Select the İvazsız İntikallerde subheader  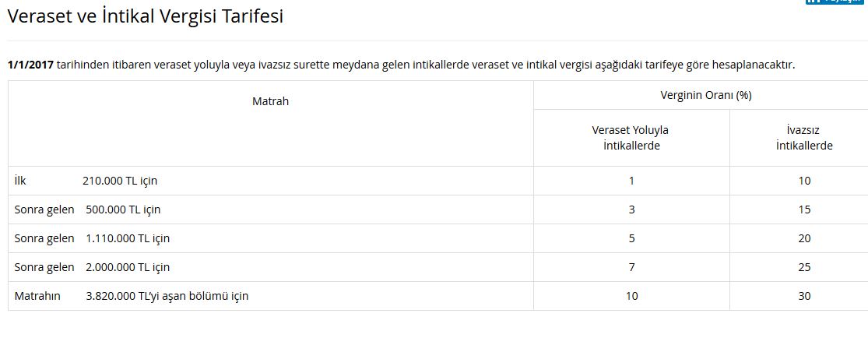(804, 138)
